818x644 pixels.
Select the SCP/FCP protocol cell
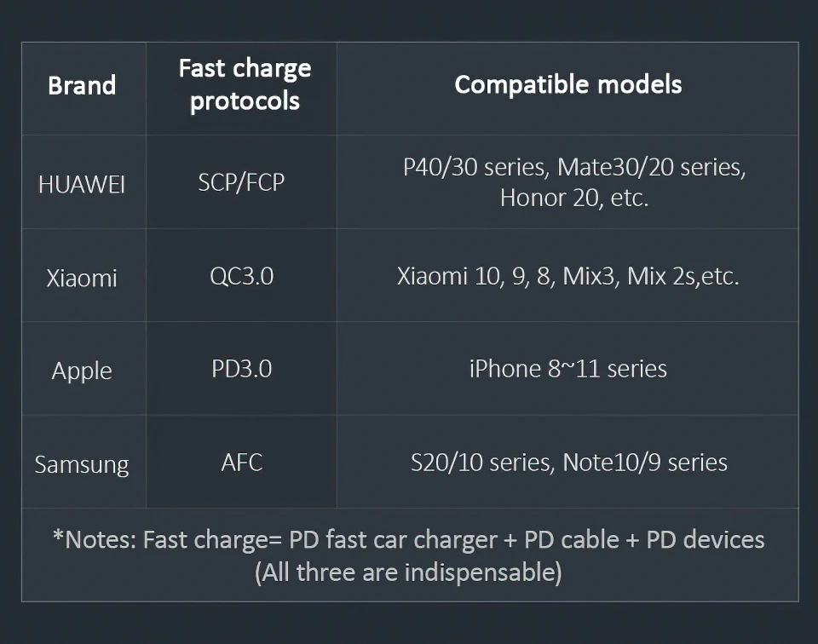click(241, 182)
